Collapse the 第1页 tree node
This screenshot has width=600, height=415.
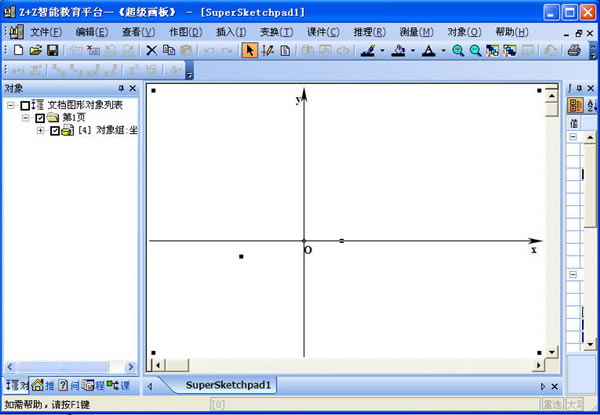click(x=25, y=118)
